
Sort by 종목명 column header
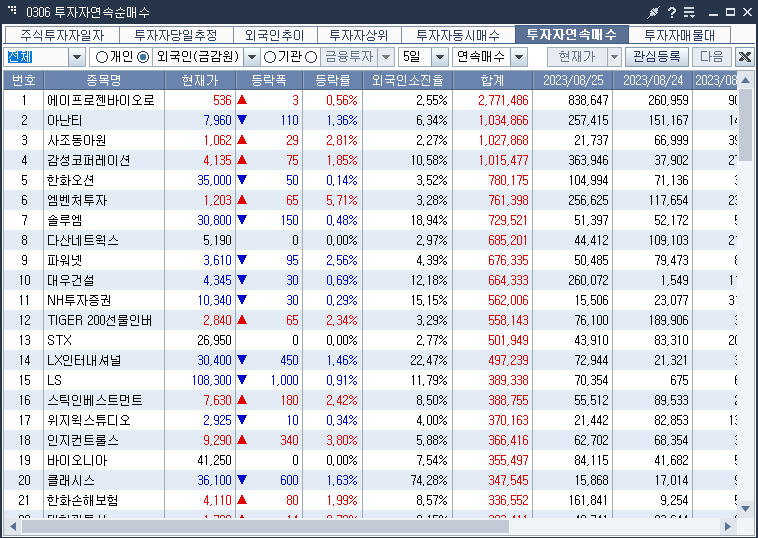(104, 80)
